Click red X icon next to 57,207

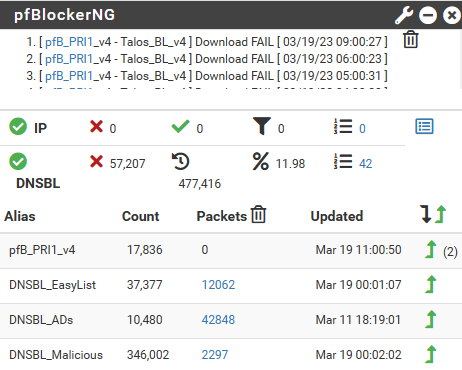(96, 162)
